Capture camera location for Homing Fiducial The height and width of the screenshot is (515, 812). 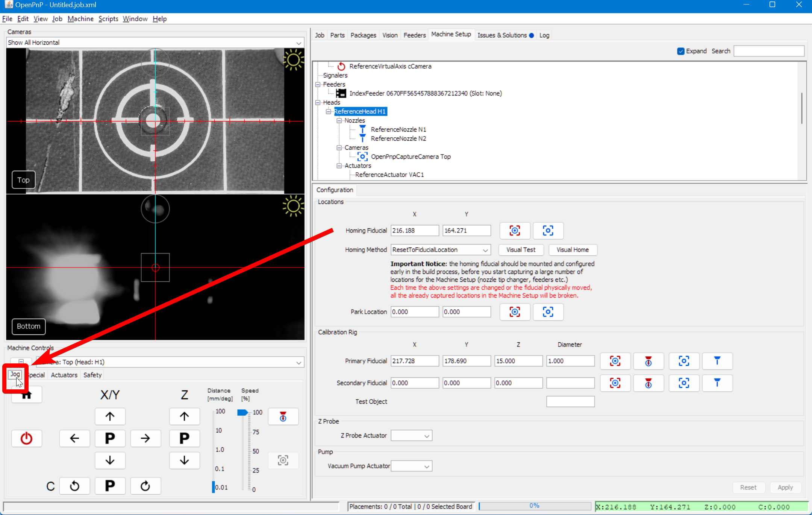click(515, 231)
